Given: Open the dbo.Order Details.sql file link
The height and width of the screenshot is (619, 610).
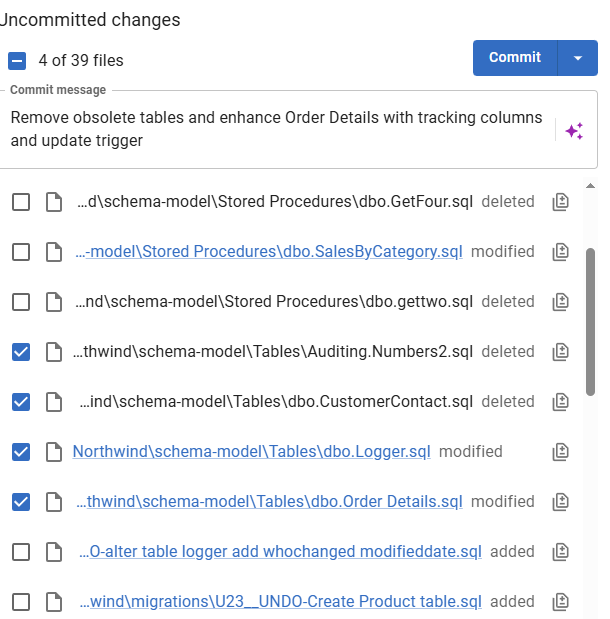Looking at the screenshot, I should tap(270, 502).
